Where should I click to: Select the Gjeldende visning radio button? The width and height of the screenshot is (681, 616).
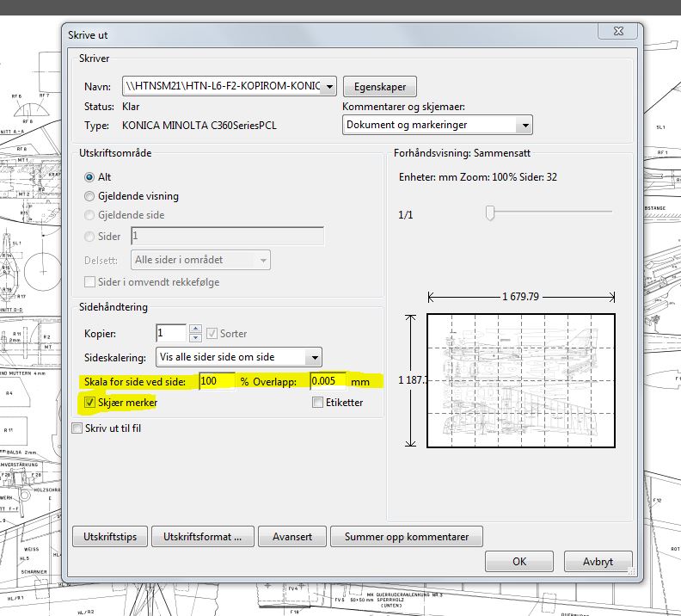coord(90,196)
